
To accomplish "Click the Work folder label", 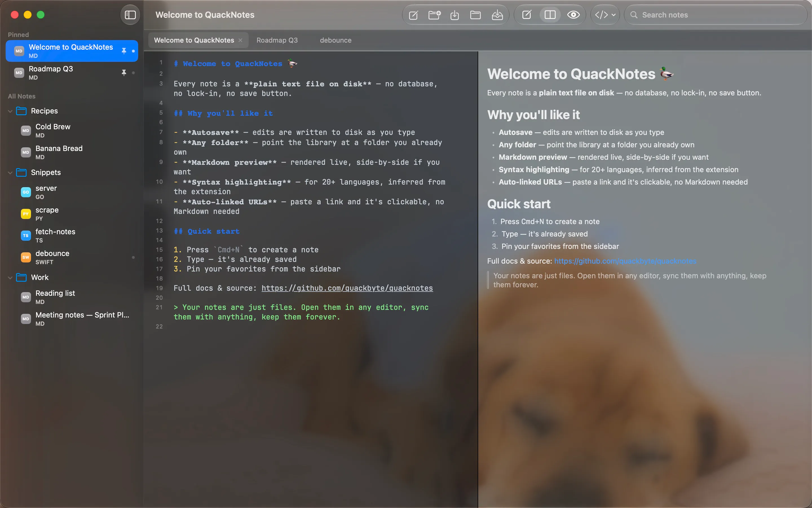I will click(40, 277).
